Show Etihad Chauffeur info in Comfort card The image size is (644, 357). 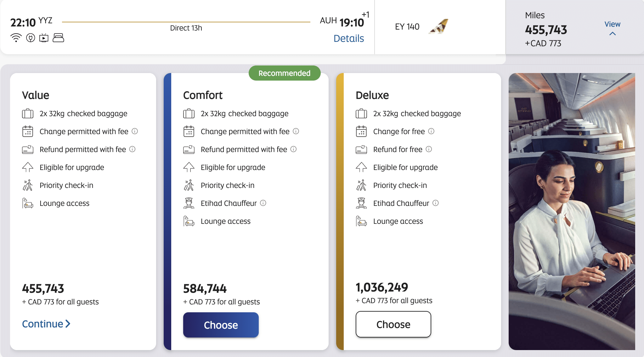(263, 203)
